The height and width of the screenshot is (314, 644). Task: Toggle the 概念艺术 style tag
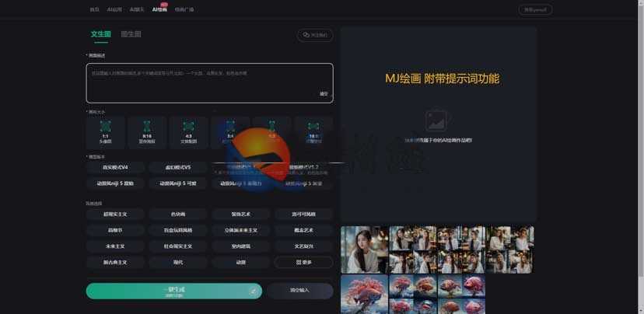coord(304,230)
